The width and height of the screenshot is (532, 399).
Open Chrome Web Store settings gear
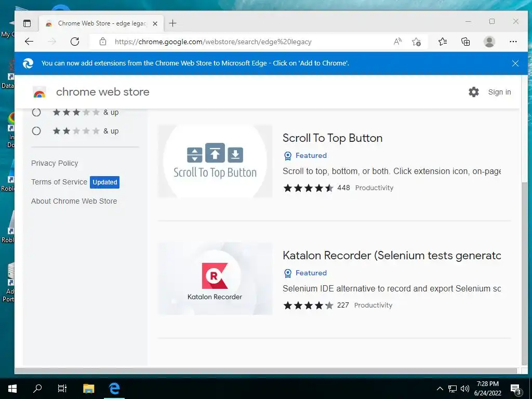(x=474, y=92)
